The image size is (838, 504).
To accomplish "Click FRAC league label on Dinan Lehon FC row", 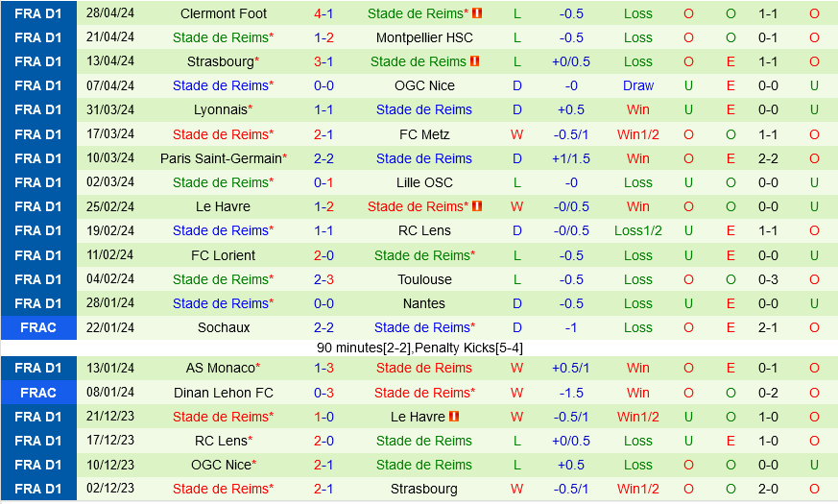I will 37,393.
